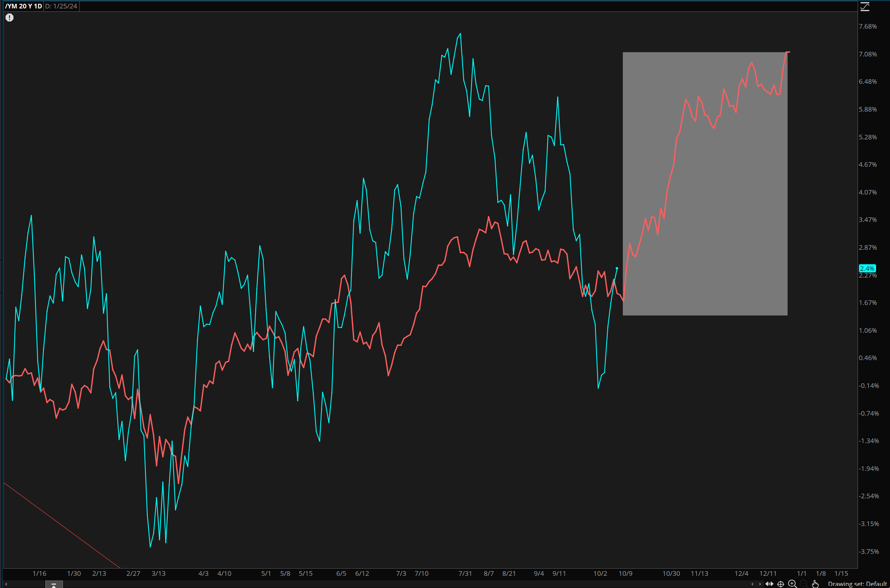Screen dimensions: 890x588
Task: Click the small right scroll arrow
Action: pyautogui.click(x=760, y=584)
